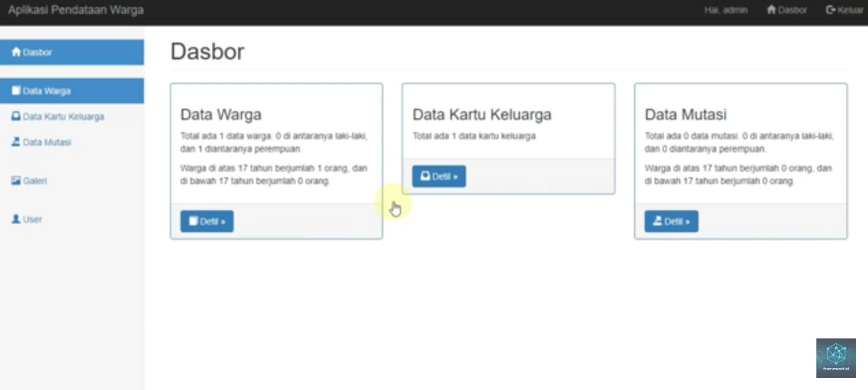Screen dimensions: 868x390
Task: Select the image icon next to Galeri
Action: point(16,181)
